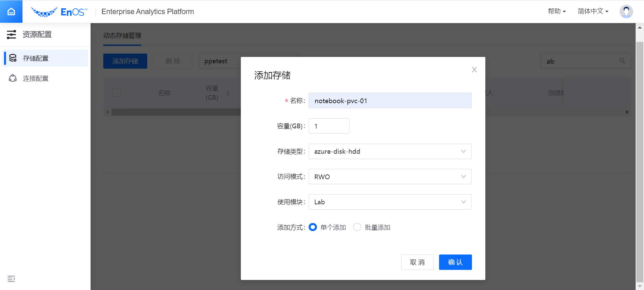Toggle the select-all checkbox in table header
The height and width of the screenshot is (290, 644).
pos(117,93)
